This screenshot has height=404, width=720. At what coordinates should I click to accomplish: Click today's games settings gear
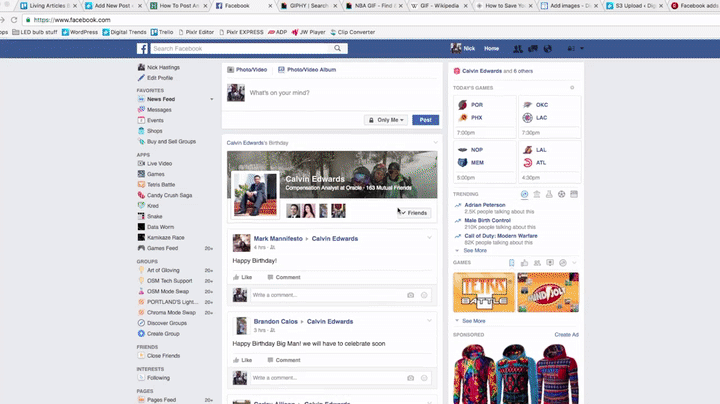pyautogui.click(x=572, y=88)
